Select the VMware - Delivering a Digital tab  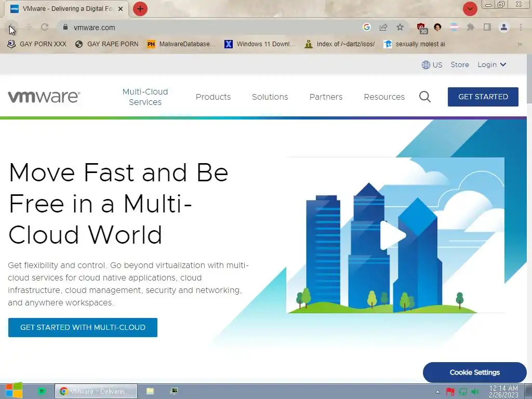click(66, 9)
